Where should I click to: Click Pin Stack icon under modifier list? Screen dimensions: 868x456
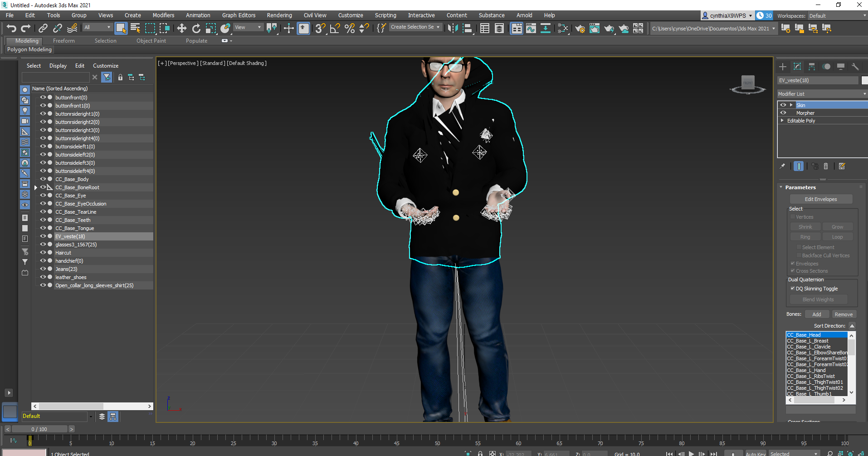[x=782, y=166]
